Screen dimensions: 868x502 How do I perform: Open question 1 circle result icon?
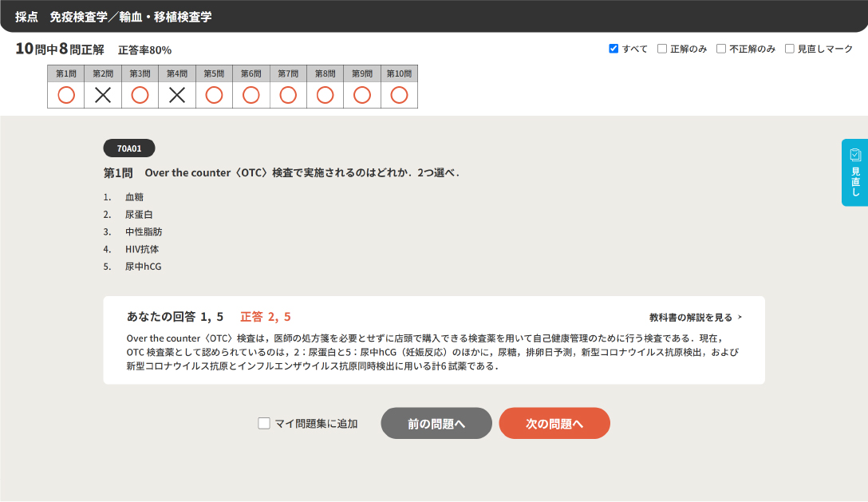[66, 95]
